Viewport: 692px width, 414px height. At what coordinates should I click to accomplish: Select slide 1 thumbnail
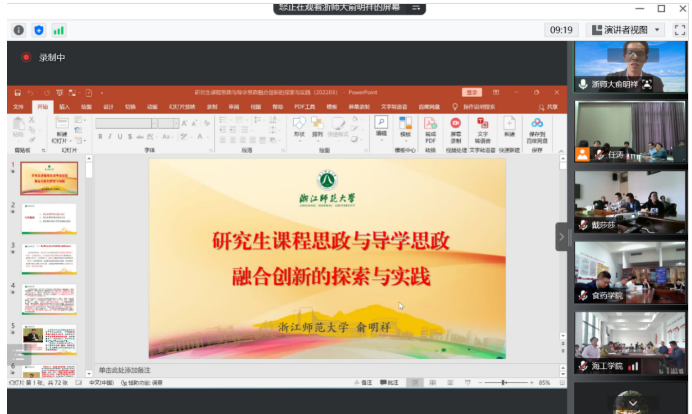49,178
